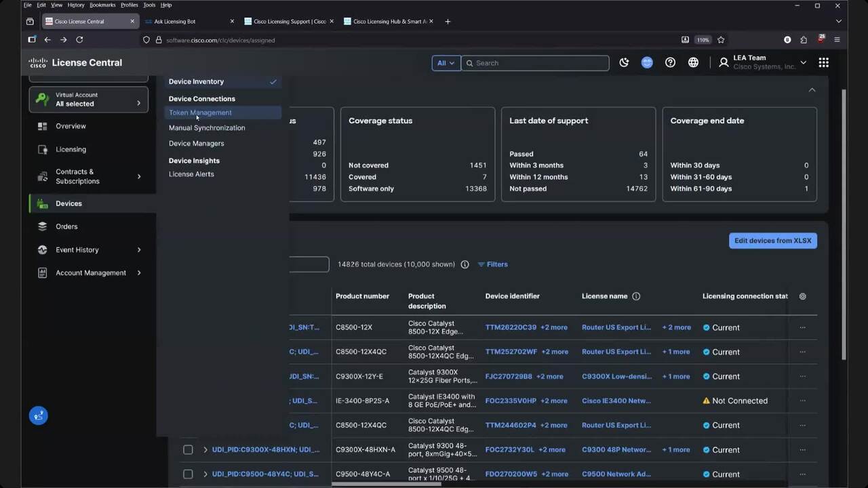
Task: Click the top search input field
Action: tap(539, 63)
